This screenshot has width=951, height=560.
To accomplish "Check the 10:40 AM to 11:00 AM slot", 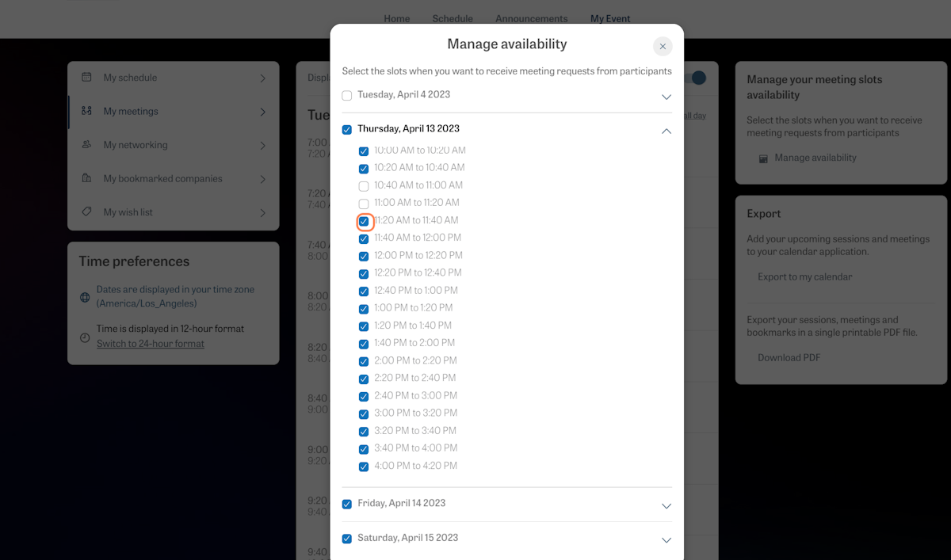I will point(364,186).
